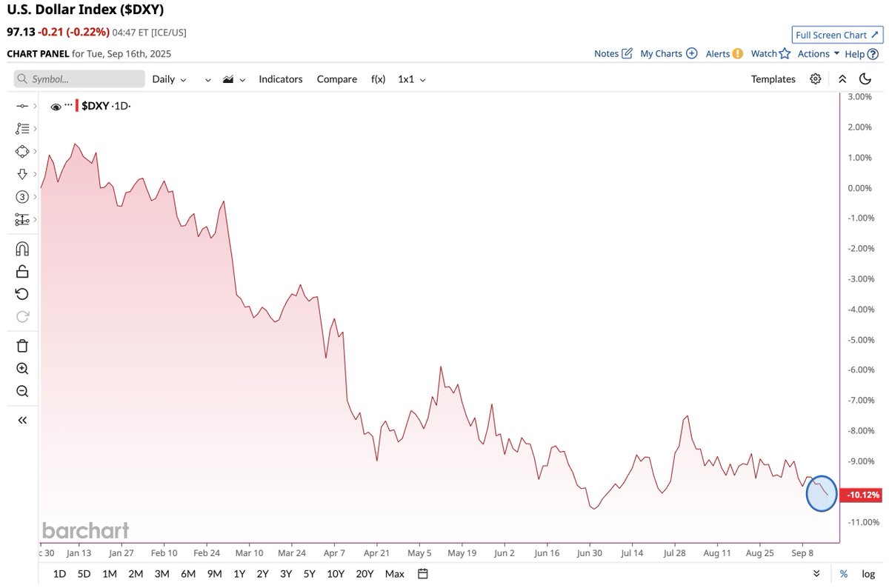889x588 pixels.
Task: Toggle percent scale button
Action: click(x=843, y=574)
